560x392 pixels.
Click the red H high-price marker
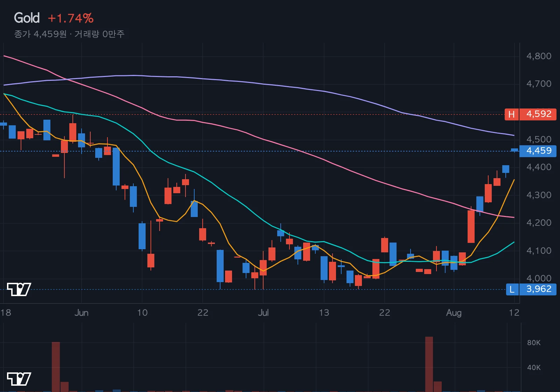coord(511,114)
